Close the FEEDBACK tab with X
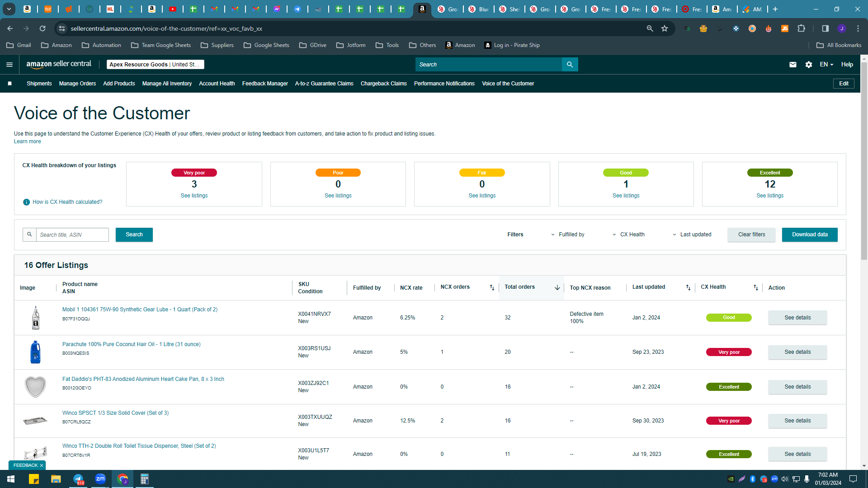The height and width of the screenshot is (488, 868). click(42, 465)
